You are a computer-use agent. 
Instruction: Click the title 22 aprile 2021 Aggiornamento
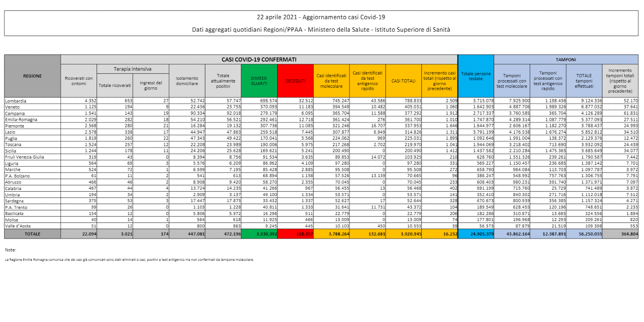coord(321,17)
